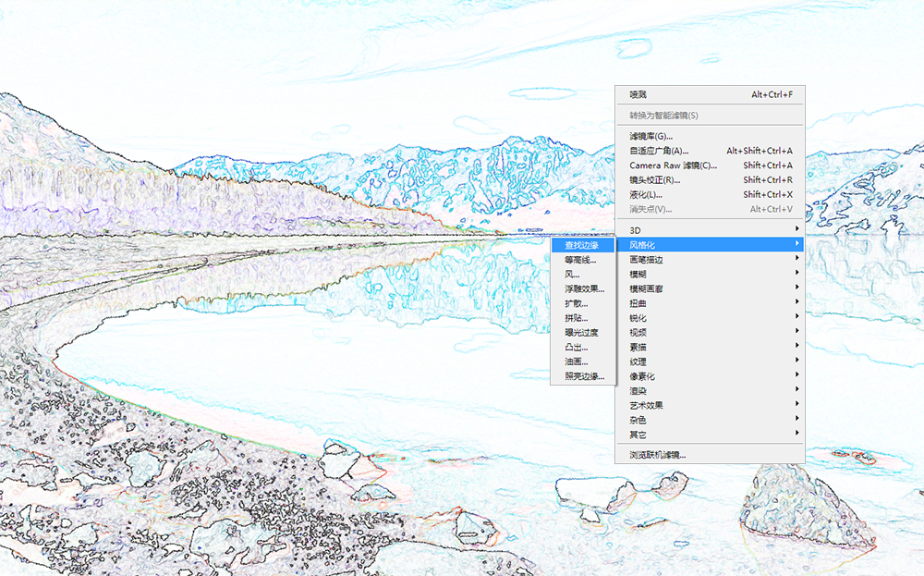Select the 扩散 diffuse filter
Viewport: 924px width, 576px height.
577,303
